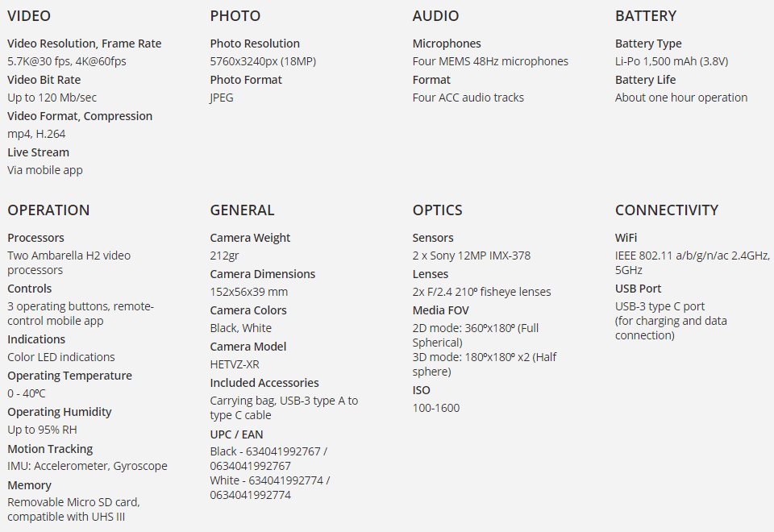Click the ISO 100-1600 value

436,408
